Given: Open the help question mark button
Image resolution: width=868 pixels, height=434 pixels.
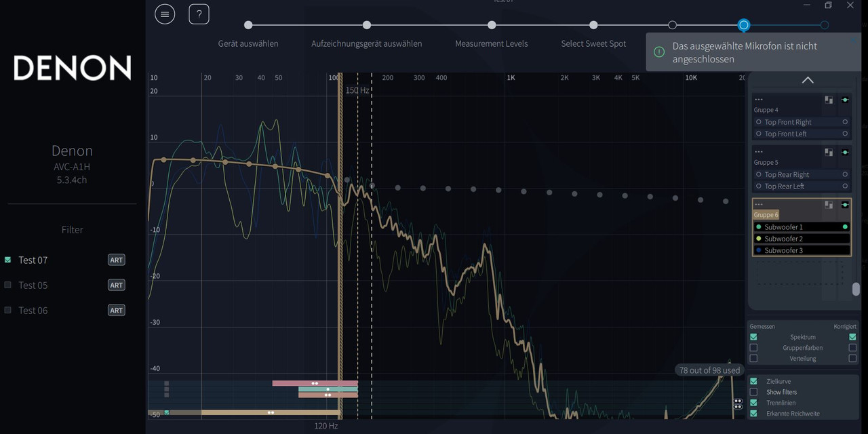Looking at the screenshot, I should point(199,14).
